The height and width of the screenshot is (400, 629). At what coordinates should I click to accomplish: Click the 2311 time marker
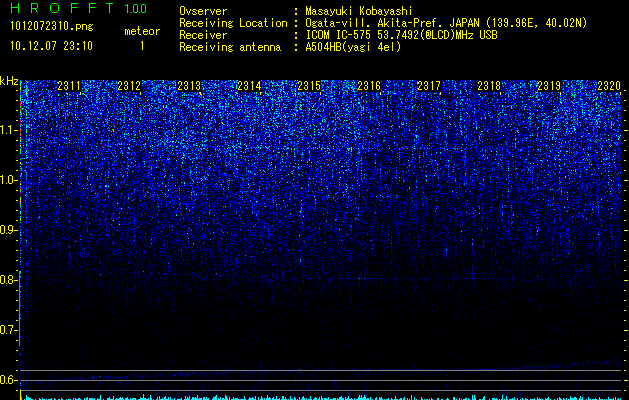pos(69,86)
